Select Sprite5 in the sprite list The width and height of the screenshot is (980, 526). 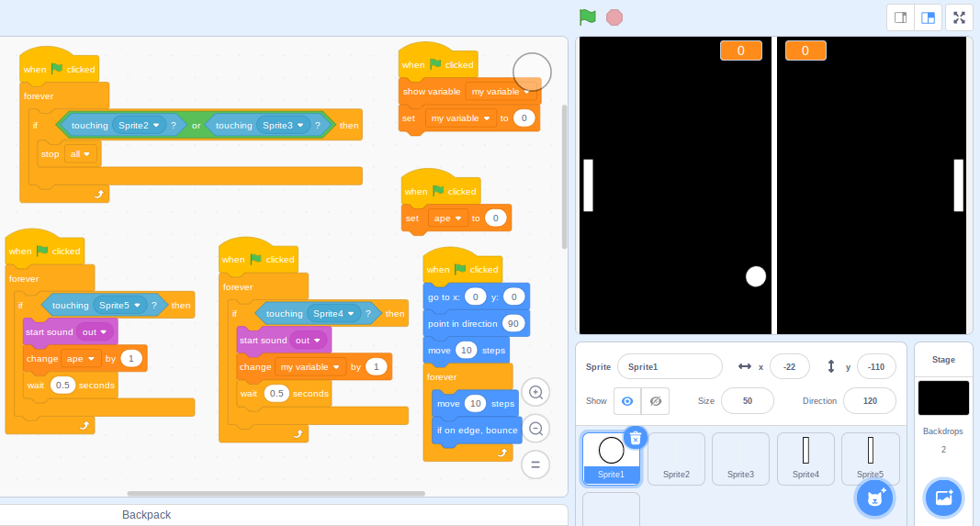coord(870,459)
